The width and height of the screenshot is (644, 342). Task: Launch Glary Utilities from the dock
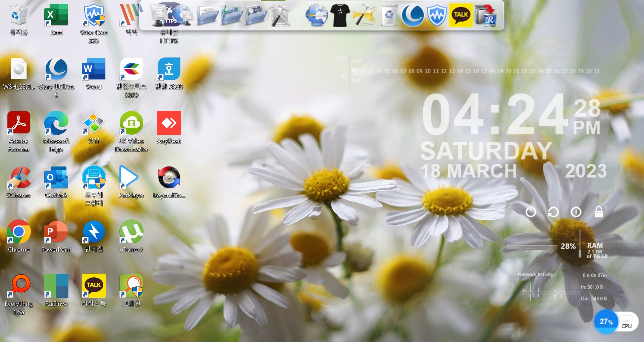pos(413,15)
